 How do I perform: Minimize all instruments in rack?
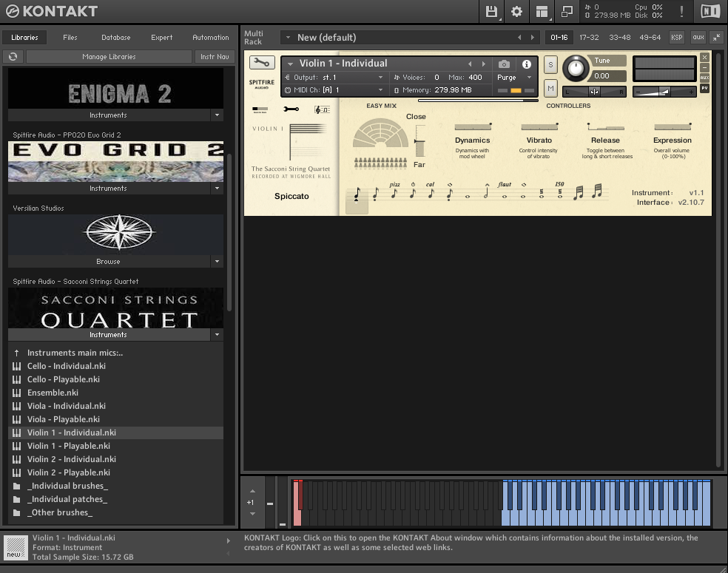click(717, 38)
